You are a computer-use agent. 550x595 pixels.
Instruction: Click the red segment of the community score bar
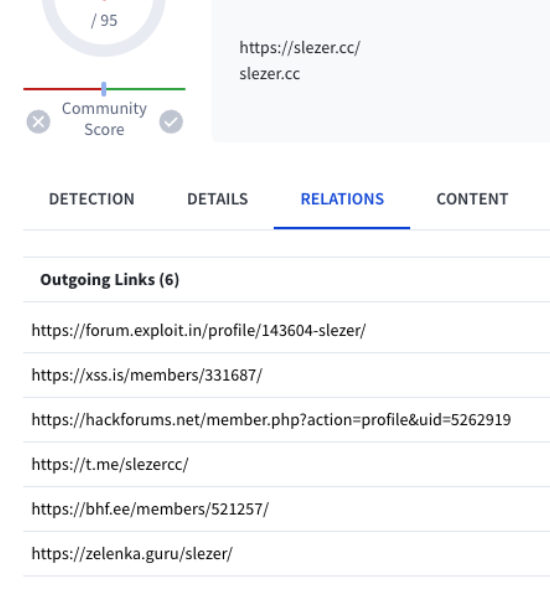(x=63, y=89)
